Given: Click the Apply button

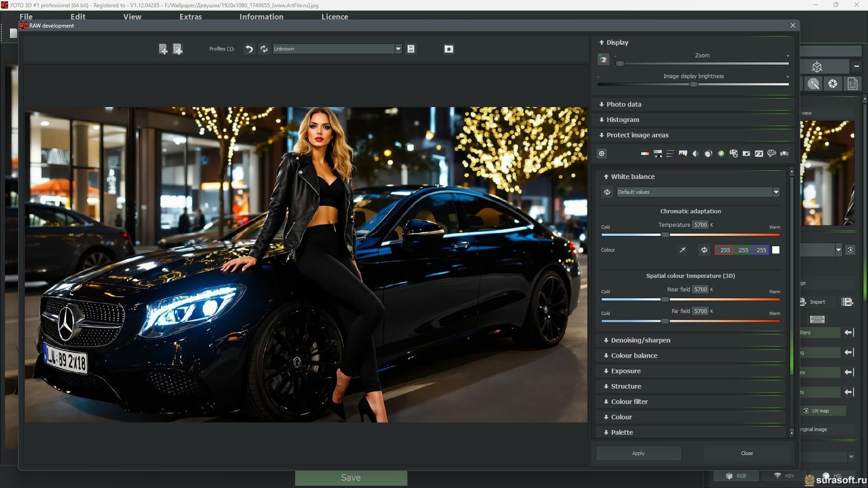Looking at the screenshot, I should click(638, 453).
